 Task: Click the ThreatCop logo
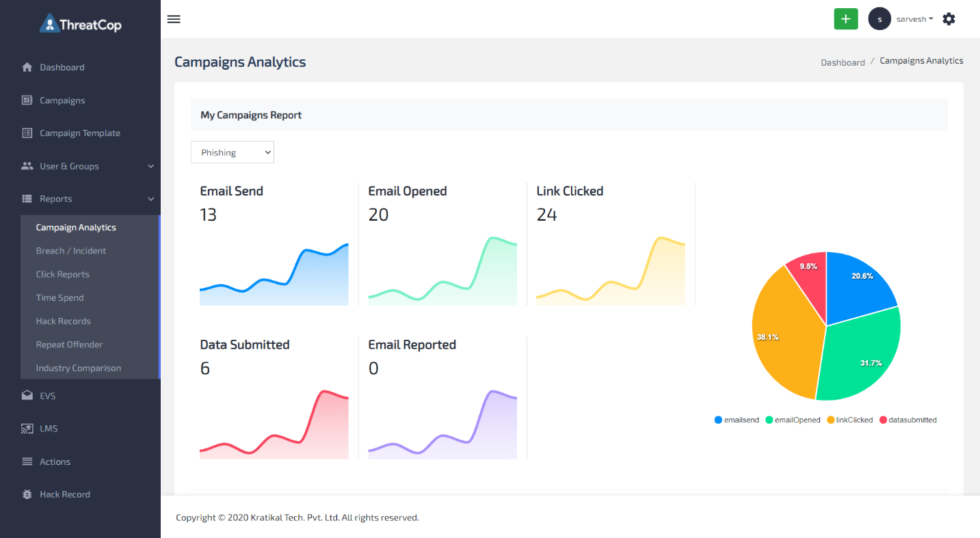(81, 25)
